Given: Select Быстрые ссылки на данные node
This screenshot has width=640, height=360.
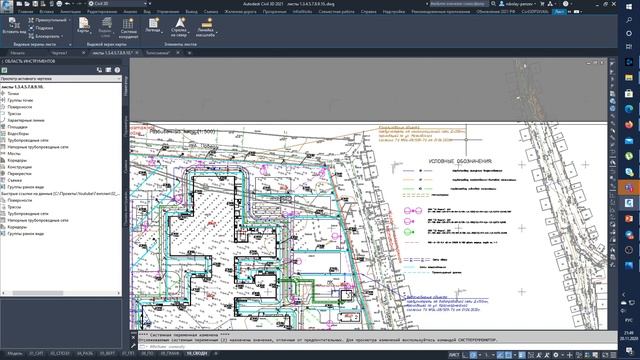Looking at the screenshot, I should (x=60, y=193).
